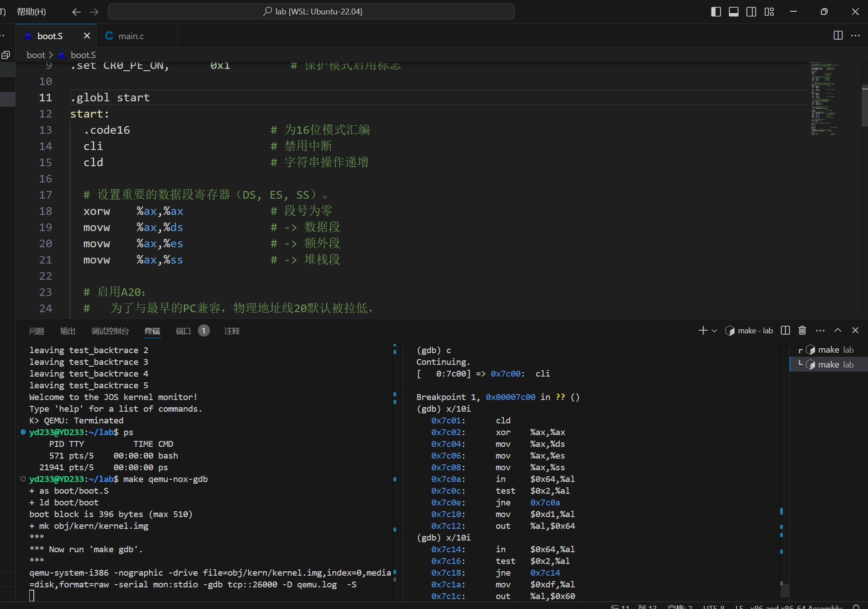This screenshot has height=609, width=868.
Task: Select the second make lab terminal entry
Action: (829, 364)
